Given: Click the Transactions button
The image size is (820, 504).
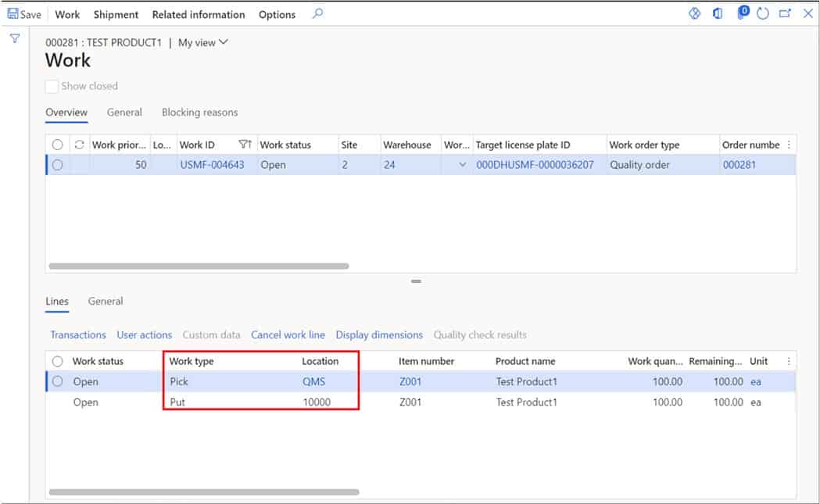Looking at the screenshot, I should [78, 335].
